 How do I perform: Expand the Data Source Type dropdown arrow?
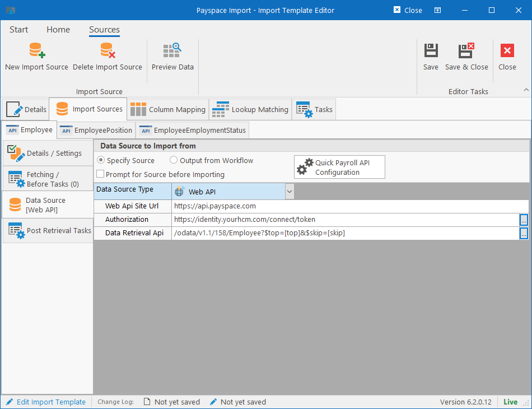point(290,192)
